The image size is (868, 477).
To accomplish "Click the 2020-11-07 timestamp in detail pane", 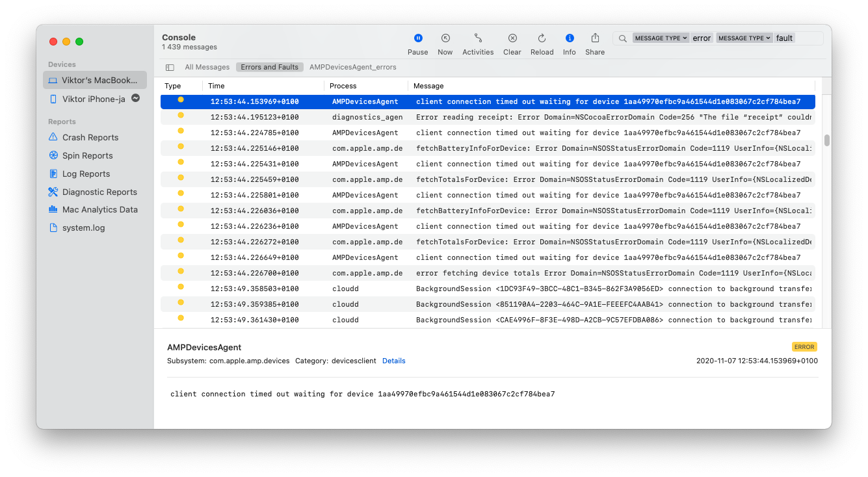I will click(x=757, y=361).
